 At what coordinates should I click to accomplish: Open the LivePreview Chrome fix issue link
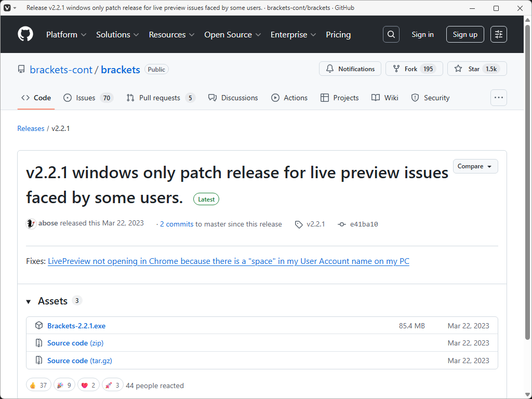coord(229,261)
